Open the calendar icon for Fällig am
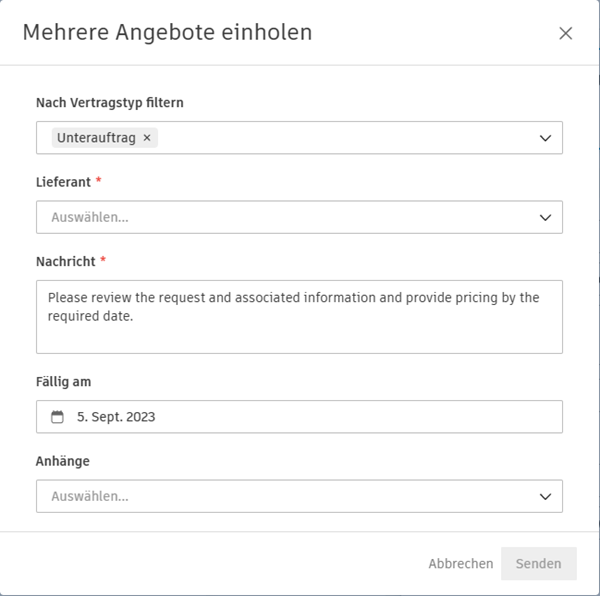The width and height of the screenshot is (600, 596). pos(57,417)
